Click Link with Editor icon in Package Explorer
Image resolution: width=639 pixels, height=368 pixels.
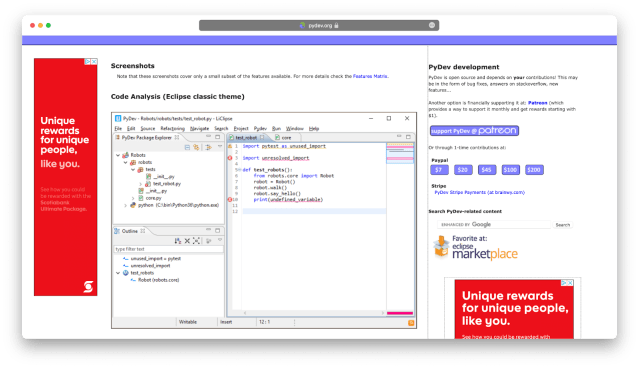coord(196,147)
